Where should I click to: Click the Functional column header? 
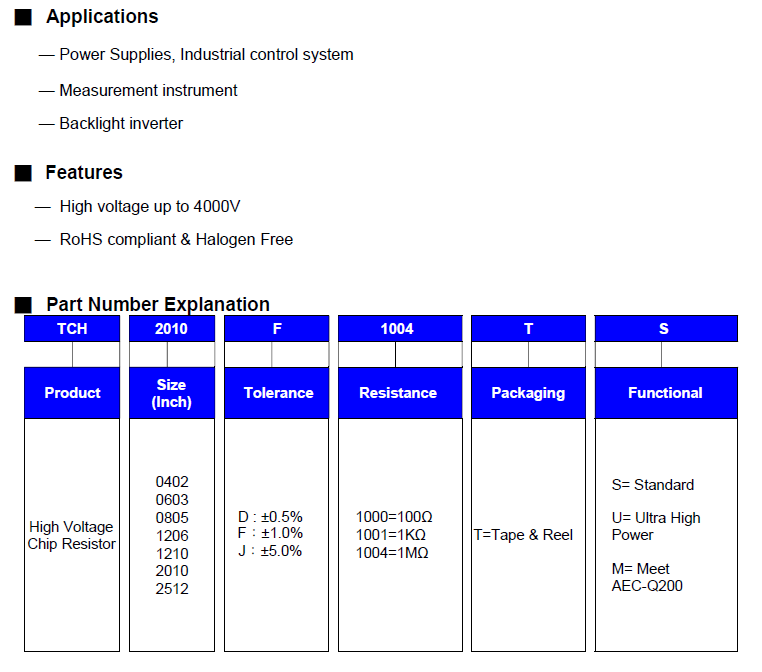(x=665, y=393)
